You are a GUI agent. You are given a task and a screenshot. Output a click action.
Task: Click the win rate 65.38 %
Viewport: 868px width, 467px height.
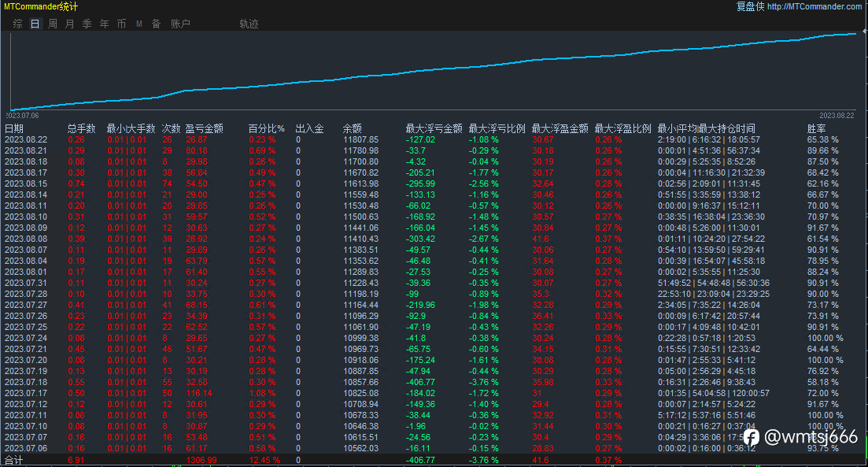pyautogui.click(x=822, y=139)
